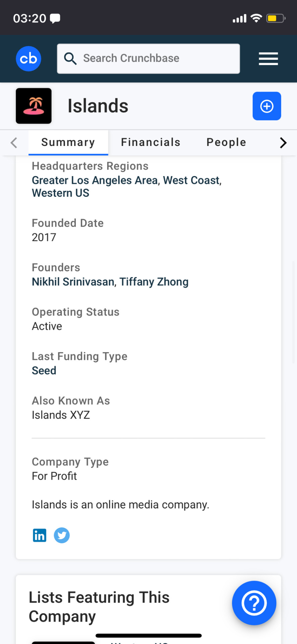Open the Islands Twitter profile icon
The image size is (297, 644).
tap(62, 535)
